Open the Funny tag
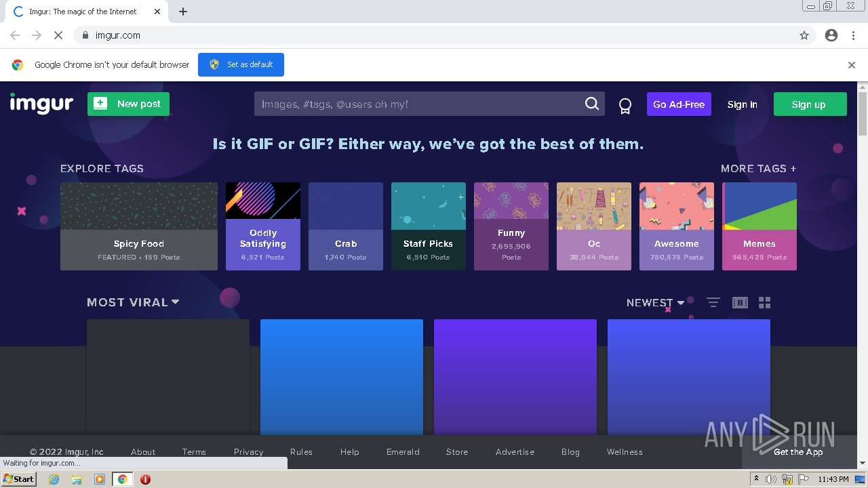The width and height of the screenshot is (868, 488). 511,226
